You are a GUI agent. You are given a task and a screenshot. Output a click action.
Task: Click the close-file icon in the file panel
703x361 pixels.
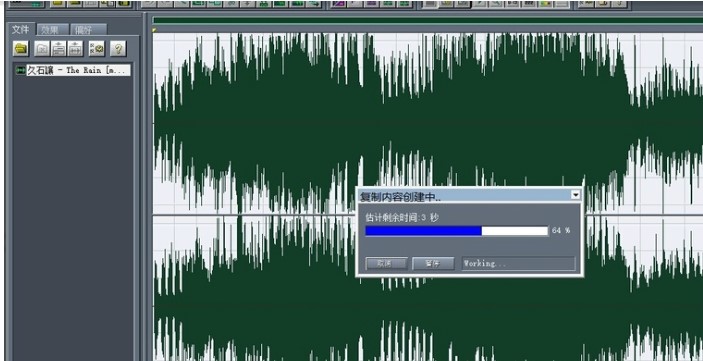pos(42,48)
